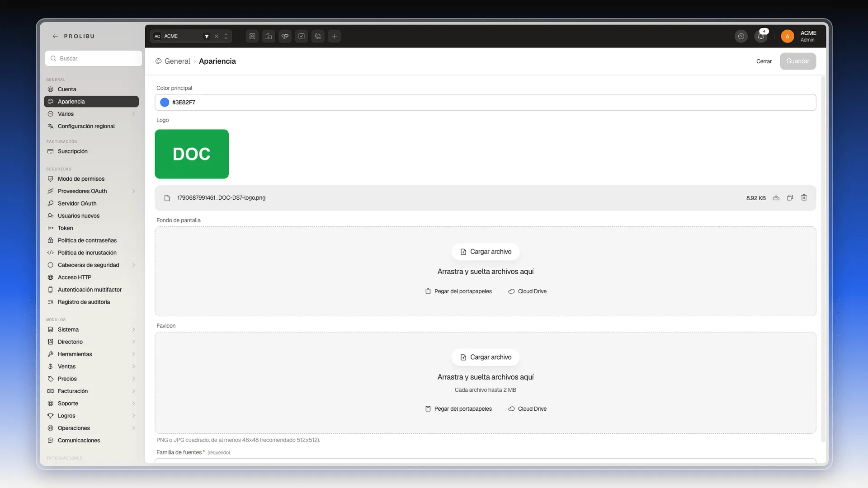
Task: Expand the Sistema module
Action: click(x=133, y=329)
